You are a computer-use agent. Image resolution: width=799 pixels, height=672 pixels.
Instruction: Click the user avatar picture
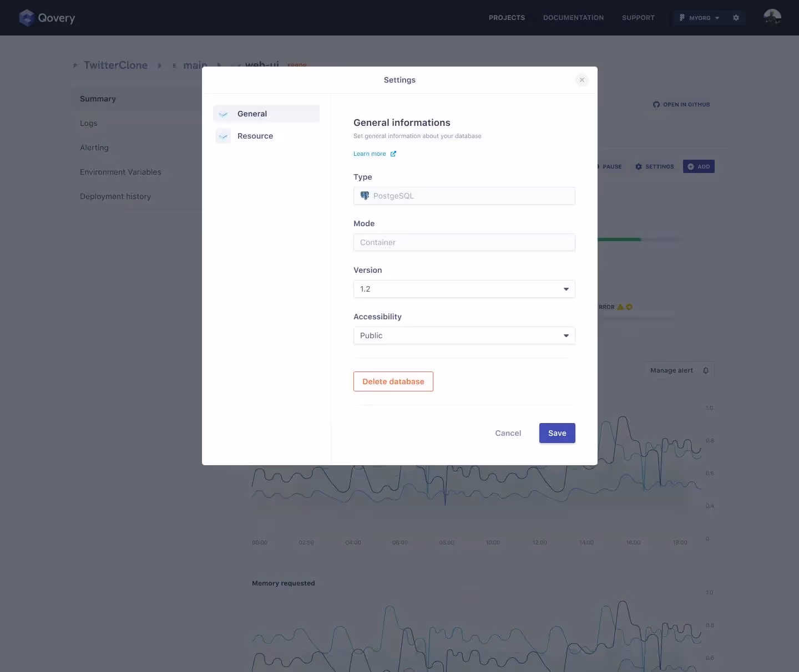pos(772,17)
